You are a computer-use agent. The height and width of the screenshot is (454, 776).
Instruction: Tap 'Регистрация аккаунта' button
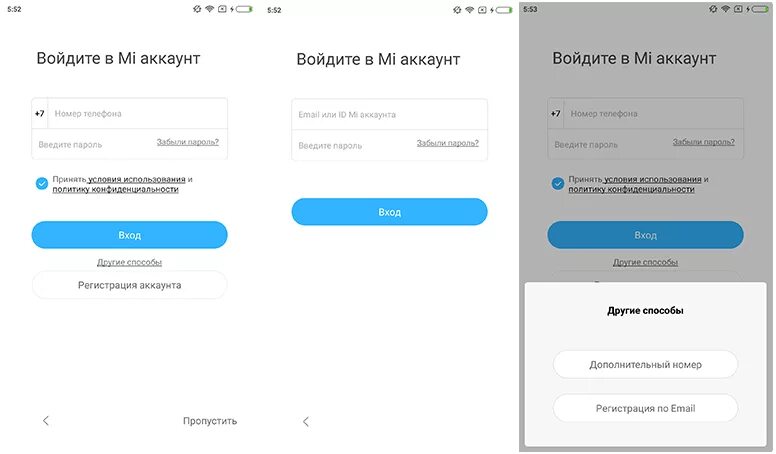click(129, 285)
